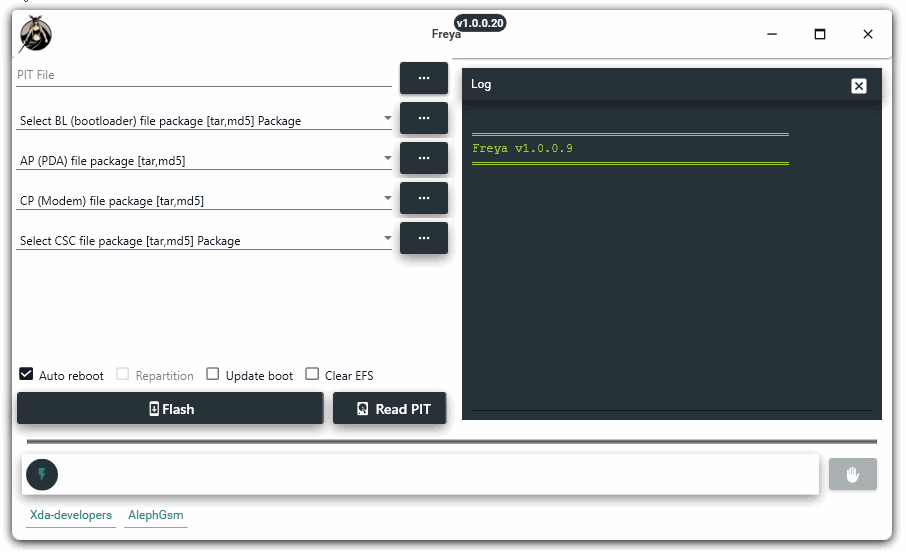This screenshot has height=552, width=906.
Task: Expand the CP (Modem) package dropdown
Action: tap(388, 198)
